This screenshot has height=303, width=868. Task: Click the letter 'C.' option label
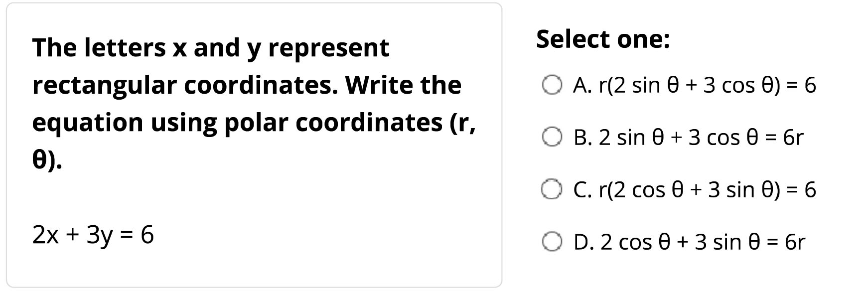583,190
